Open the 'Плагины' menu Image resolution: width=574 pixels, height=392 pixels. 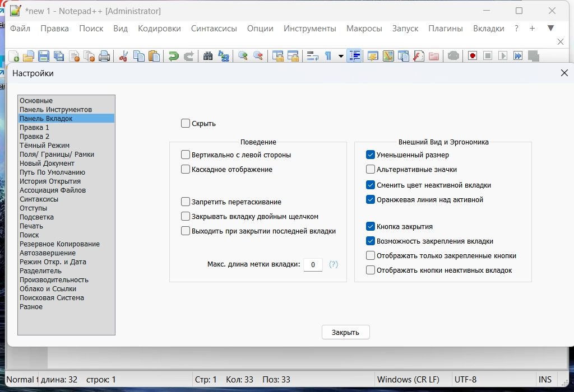click(445, 29)
